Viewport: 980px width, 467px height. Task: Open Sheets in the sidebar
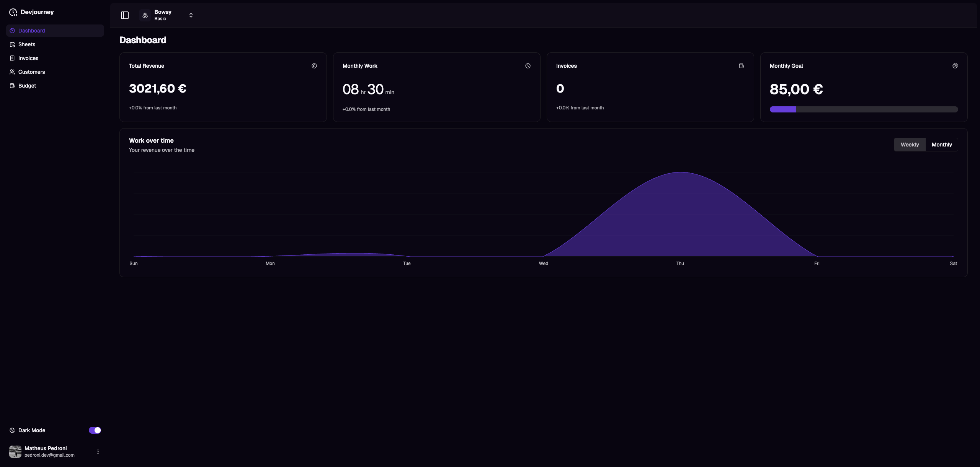27,44
